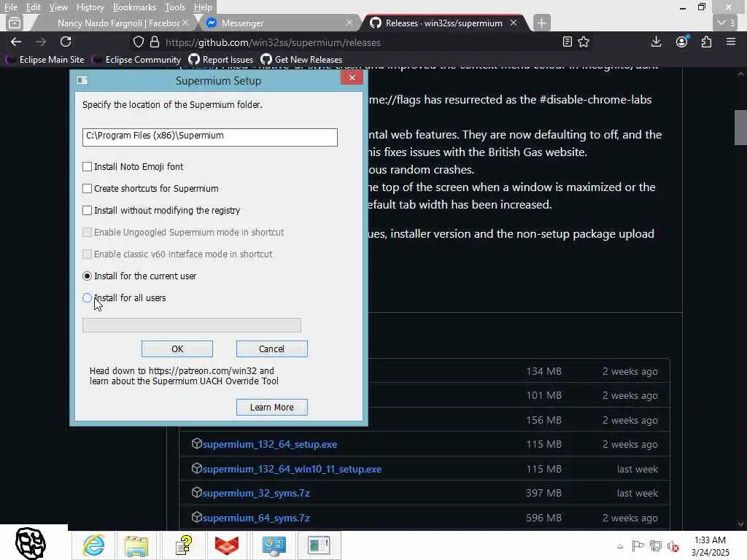Check Enable Ungoogled Supermium mode in shortcut

(x=88, y=233)
